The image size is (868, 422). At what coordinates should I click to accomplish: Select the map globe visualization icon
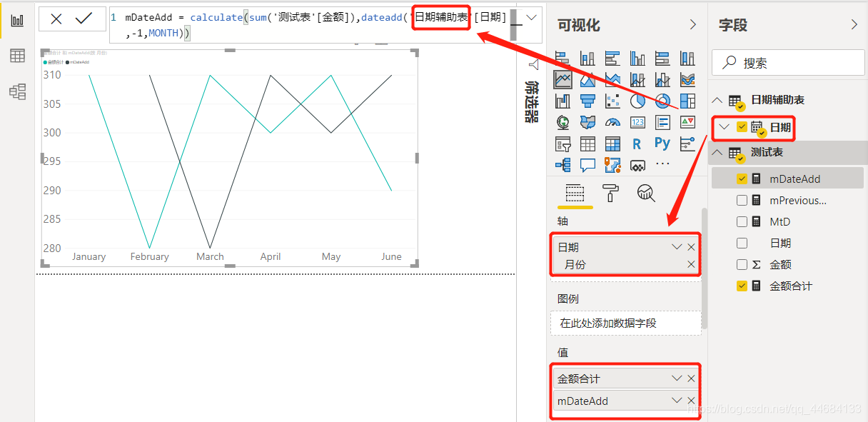pos(562,123)
